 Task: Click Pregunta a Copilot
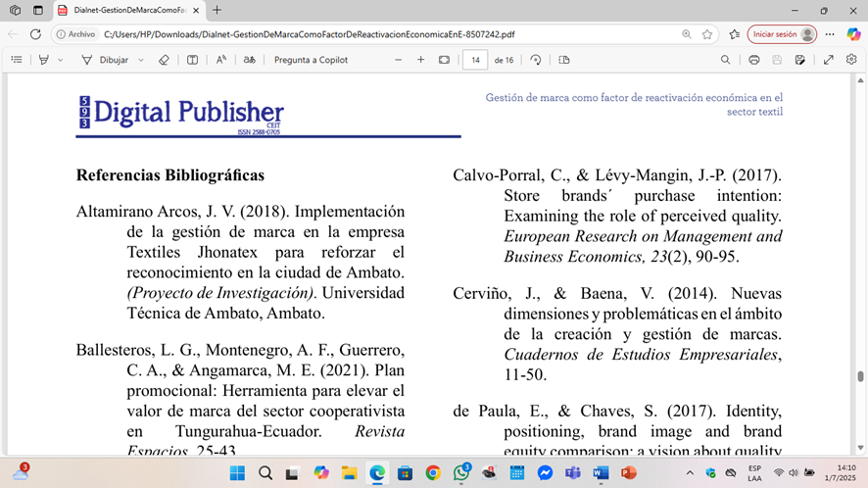(312, 60)
